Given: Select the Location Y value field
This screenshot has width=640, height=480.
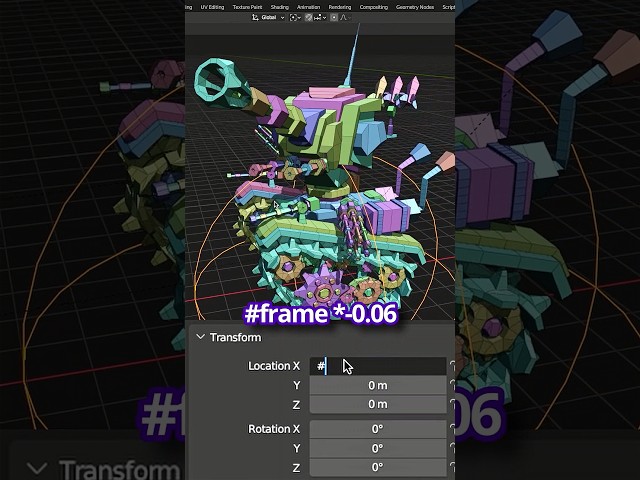Looking at the screenshot, I should (378, 385).
